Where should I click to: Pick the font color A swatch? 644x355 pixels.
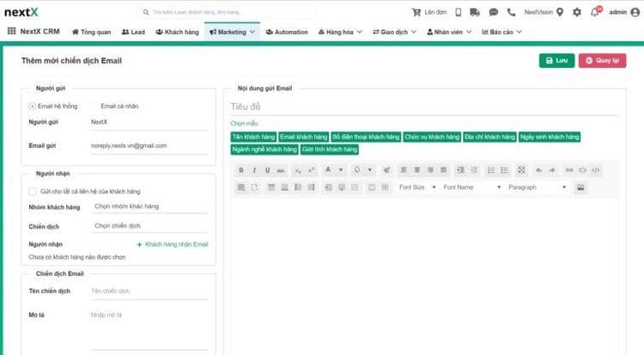(328, 170)
